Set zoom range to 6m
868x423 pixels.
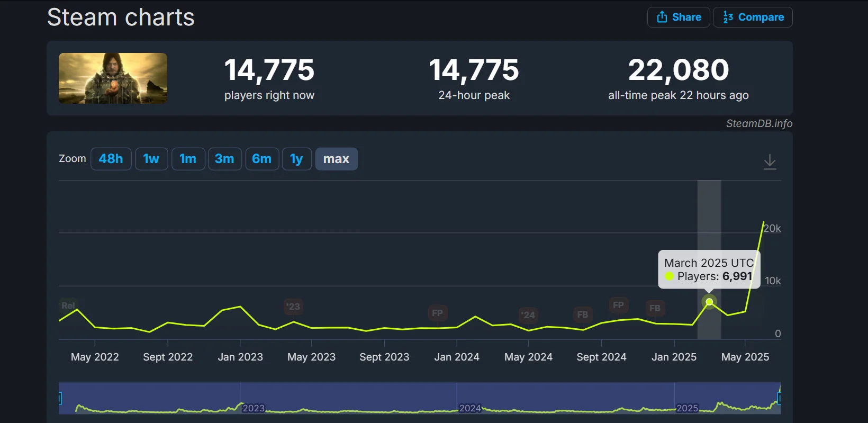tap(262, 159)
